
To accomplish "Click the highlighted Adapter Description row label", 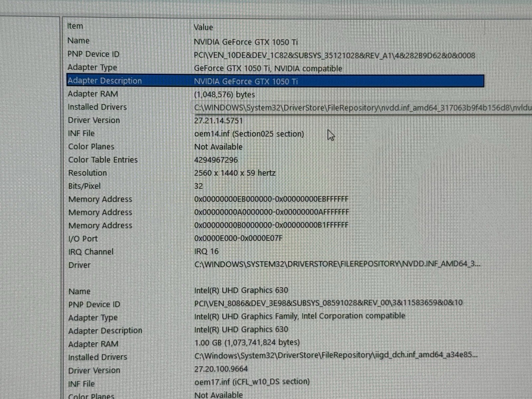I will coord(105,81).
